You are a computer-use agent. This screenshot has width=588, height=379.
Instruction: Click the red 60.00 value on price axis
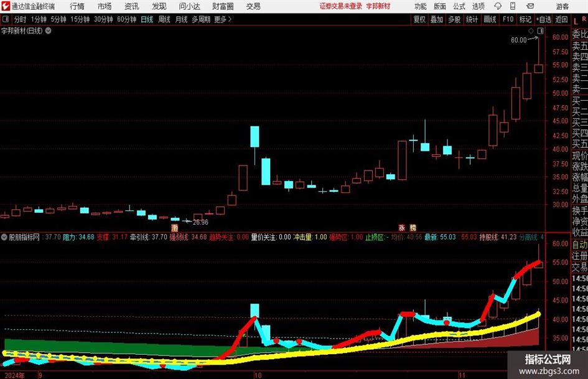[x=560, y=37]
